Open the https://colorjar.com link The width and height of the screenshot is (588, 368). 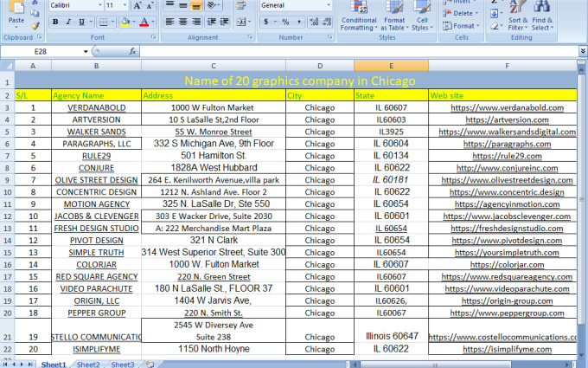(x=507, y=265)
